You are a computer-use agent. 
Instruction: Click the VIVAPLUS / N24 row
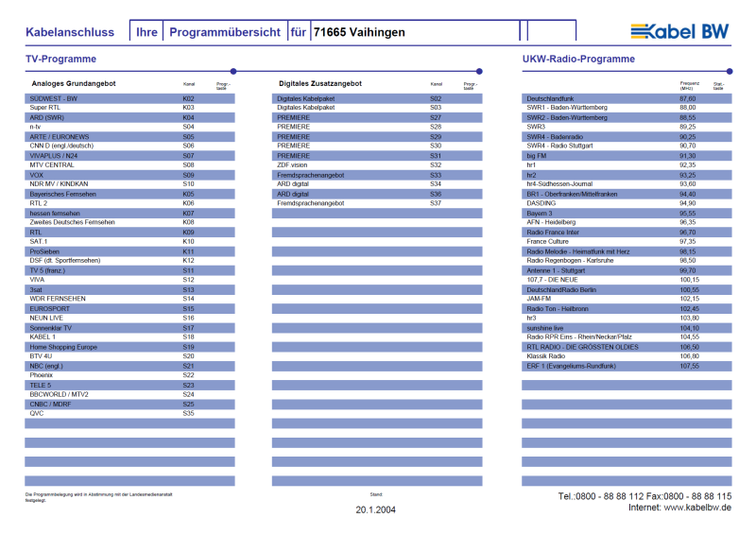[x=129, y=156]
